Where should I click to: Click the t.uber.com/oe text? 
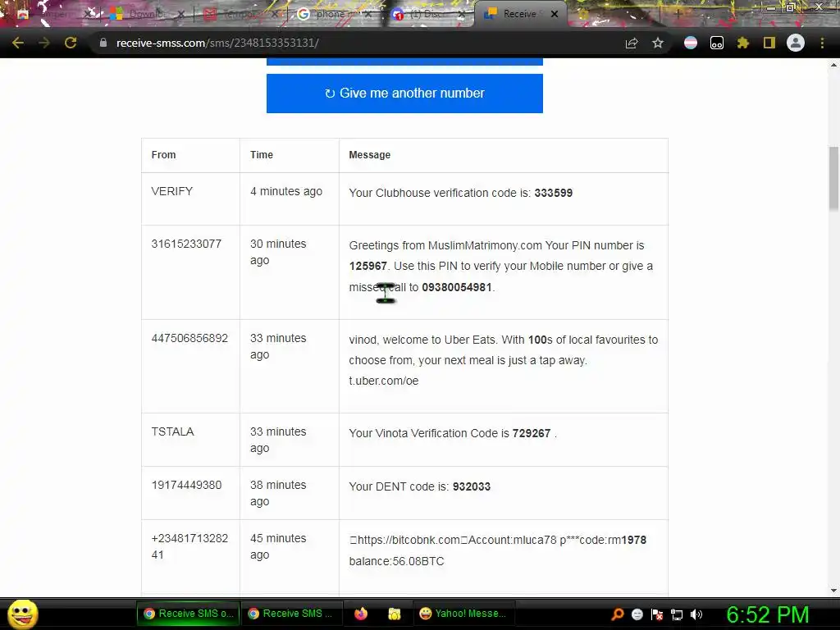pos(384,381)
